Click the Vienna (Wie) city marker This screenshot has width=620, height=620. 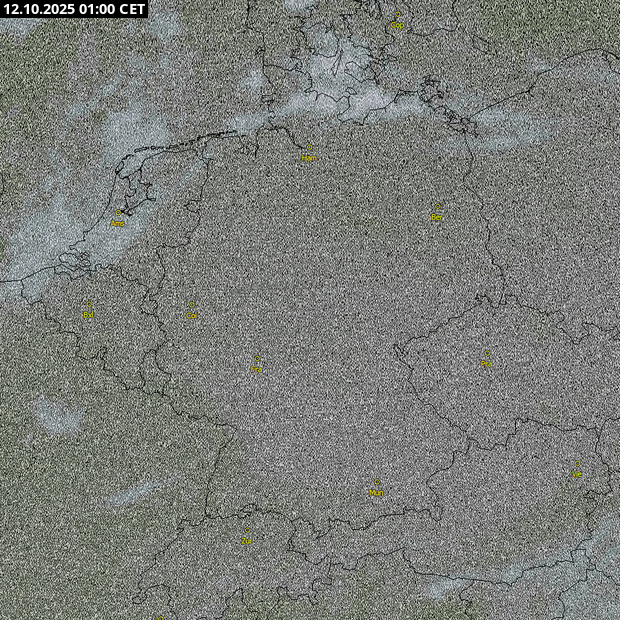click(x=576, y=470)
